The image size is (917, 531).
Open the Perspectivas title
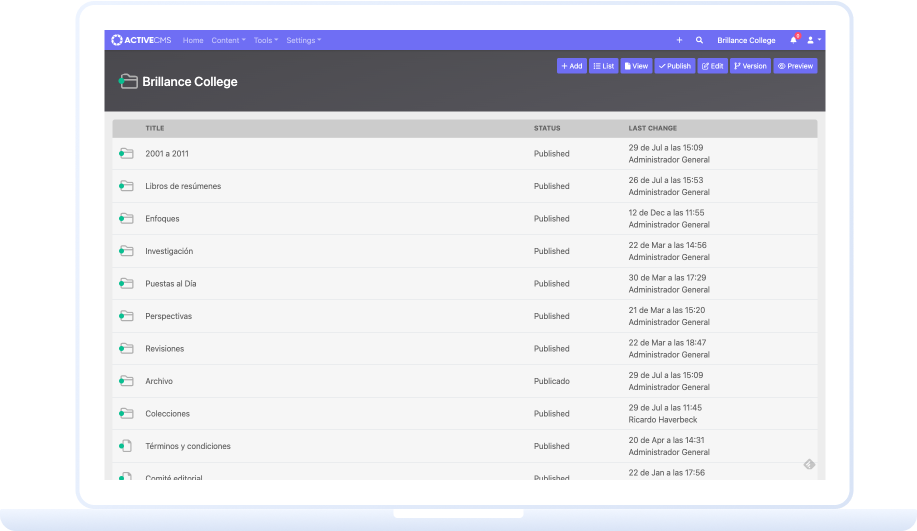[168, 316]
